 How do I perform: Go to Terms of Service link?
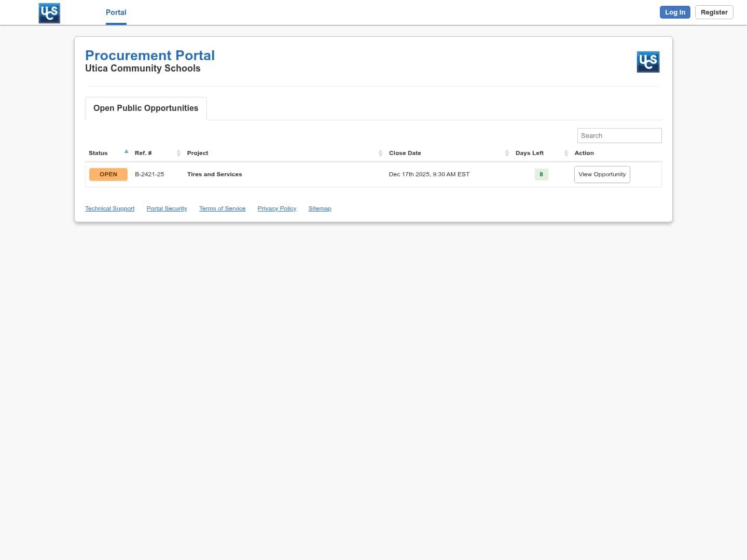[222, 208]
